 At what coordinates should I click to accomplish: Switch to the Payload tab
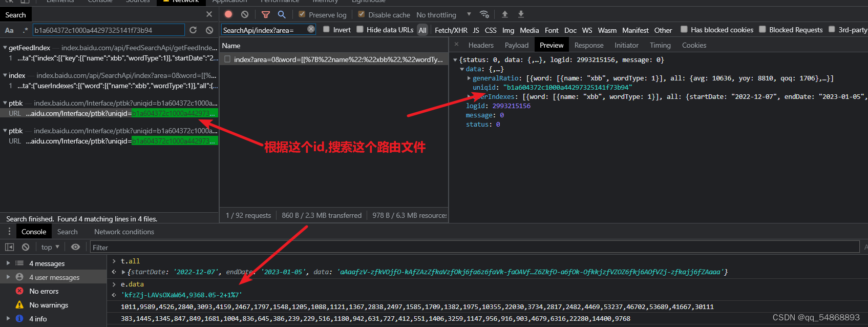516,45
